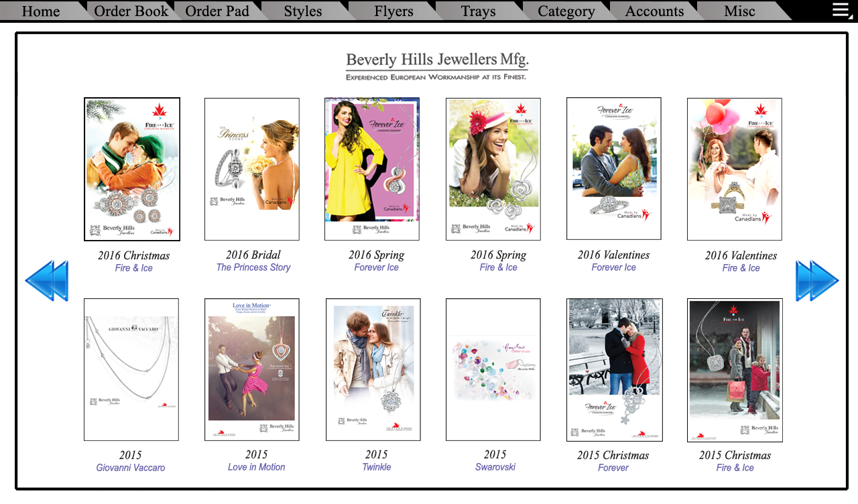Select the Flyers tab
Viewport: 858px width, 504px height.
(x=393, y=11)
